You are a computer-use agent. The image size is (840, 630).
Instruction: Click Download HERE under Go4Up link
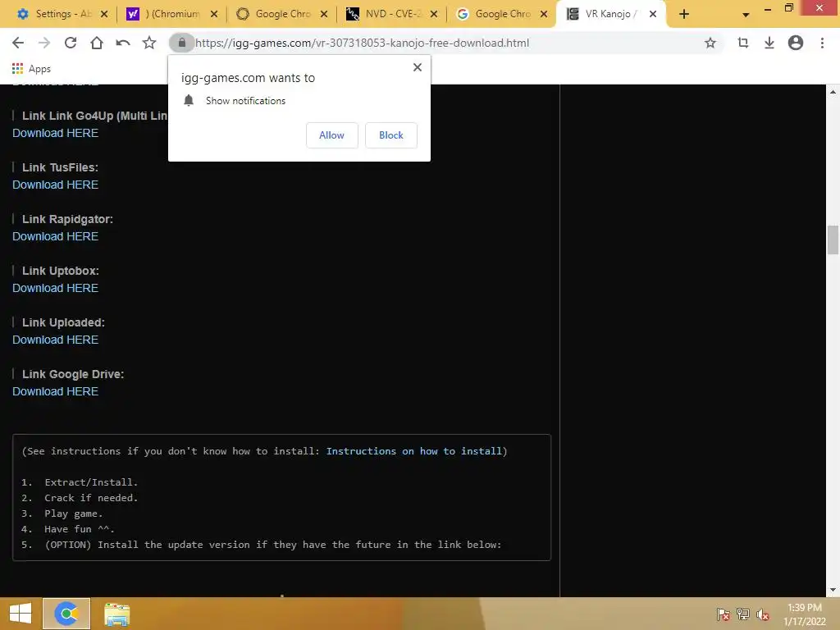tap(55, 133)
